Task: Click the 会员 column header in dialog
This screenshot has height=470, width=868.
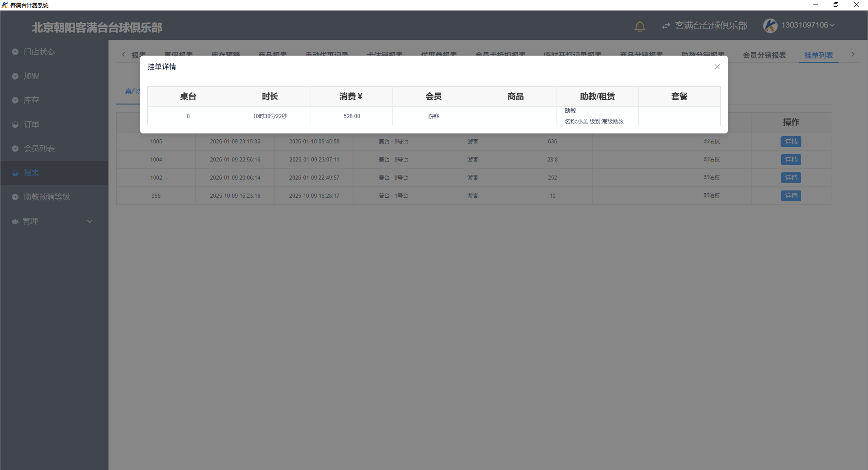Action: pyautogui.click(x=434, y=96)
